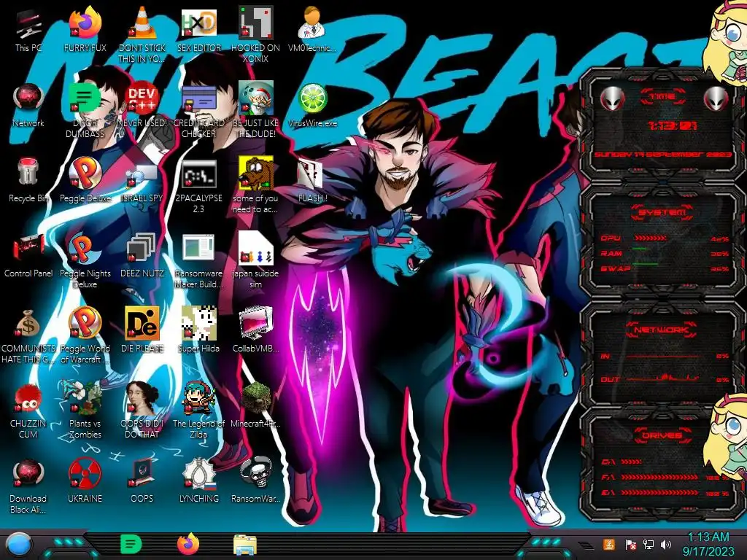Open the portrait icon OOPS DID I DO THAT
The width and height of the screenshot is (747, 560).
tap(142, 411)
